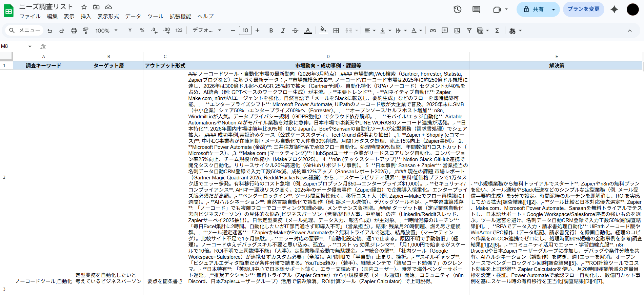
Task: Move the document to a folder
Action: point(96,7)
